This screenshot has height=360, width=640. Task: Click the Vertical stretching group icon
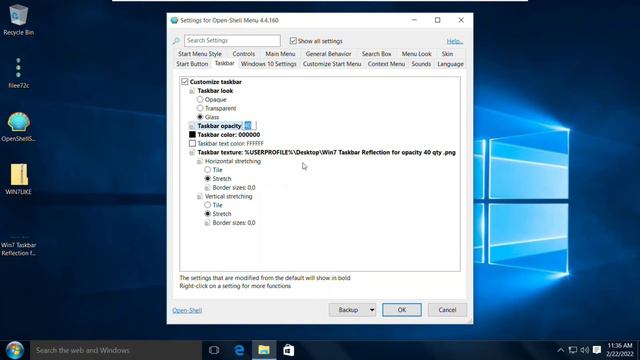click(x=200, y=196)
